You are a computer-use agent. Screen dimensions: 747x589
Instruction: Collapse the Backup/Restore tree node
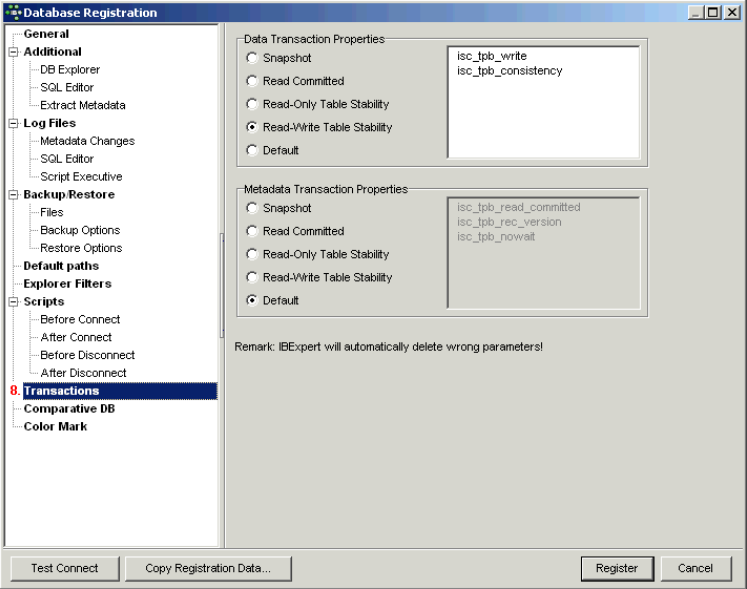[14, 194]
